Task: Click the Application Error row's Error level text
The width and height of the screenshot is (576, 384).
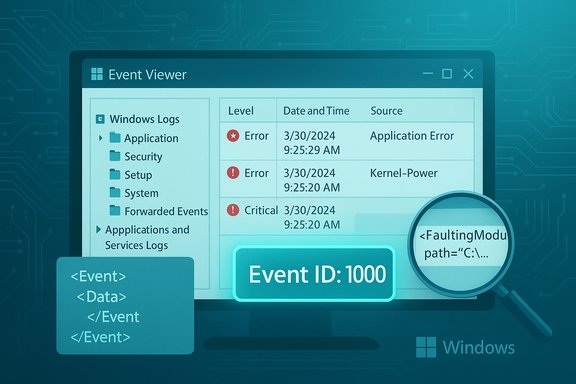Action: click(256, 136)
